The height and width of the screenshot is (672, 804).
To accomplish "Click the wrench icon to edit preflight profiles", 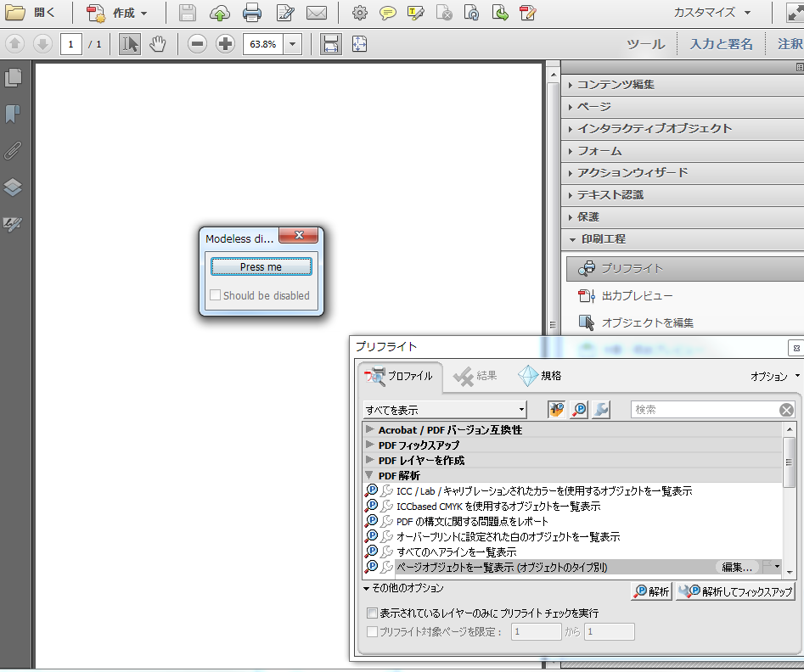I will (600, 409).
